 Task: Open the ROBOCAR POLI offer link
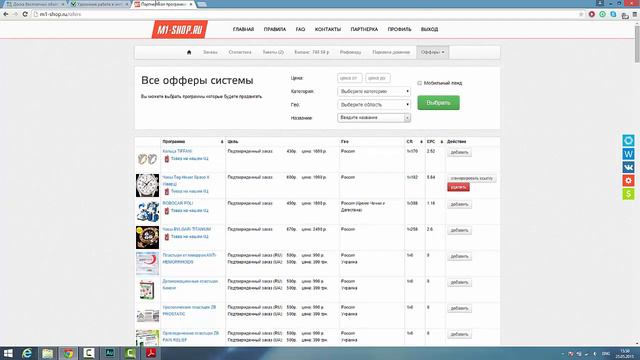pyautogui.click(x=178, y=203)
